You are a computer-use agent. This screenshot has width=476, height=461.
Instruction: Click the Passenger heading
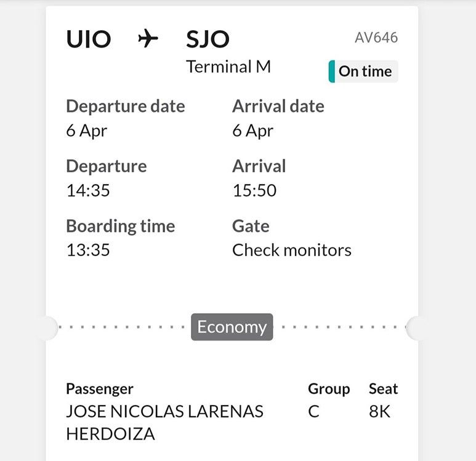point(100,388)
